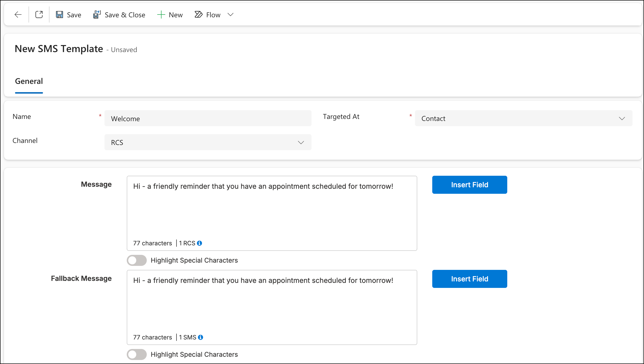Click the Name field containing Welcome
The image size is (644, 364).
[208, 118]
